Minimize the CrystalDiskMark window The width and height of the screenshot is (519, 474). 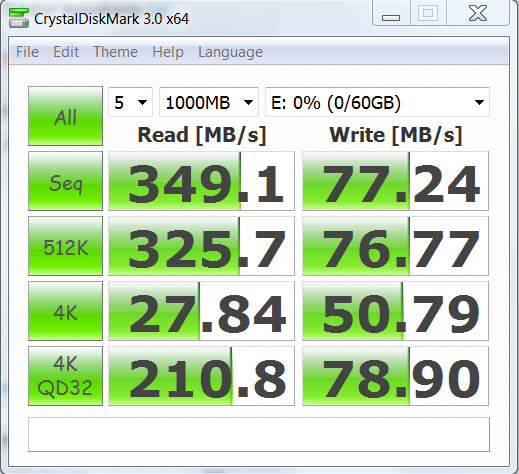click(391, 13)
